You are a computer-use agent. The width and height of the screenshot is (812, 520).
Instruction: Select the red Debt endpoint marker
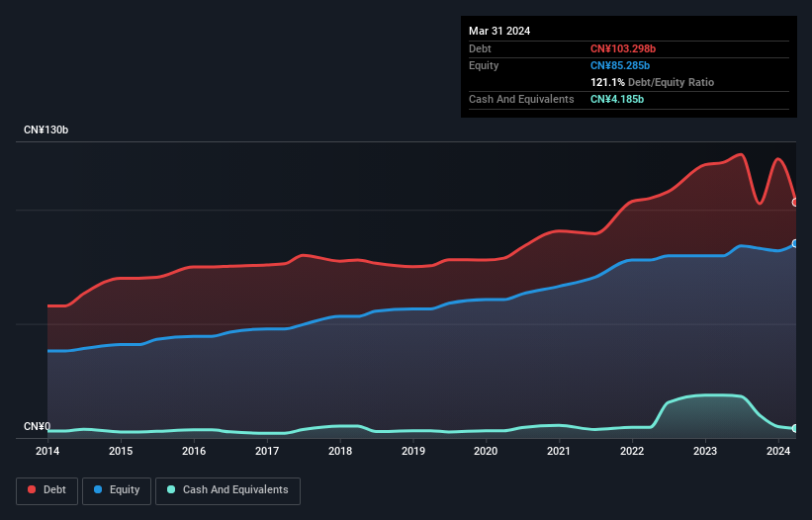(795, 203)
